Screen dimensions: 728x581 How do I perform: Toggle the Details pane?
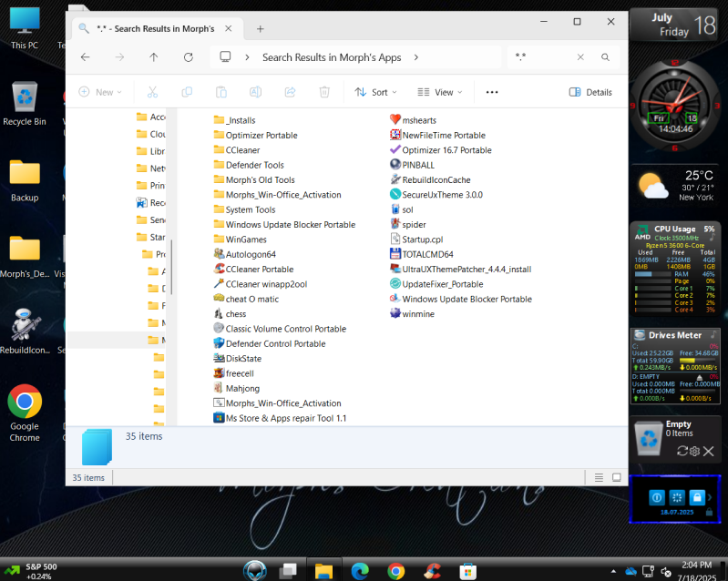coord(590,92)
